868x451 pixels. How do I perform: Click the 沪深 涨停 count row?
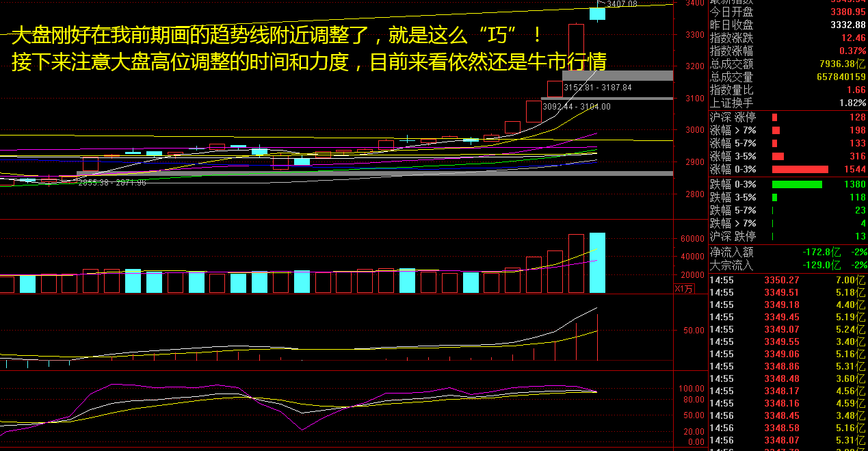(787, 117)
